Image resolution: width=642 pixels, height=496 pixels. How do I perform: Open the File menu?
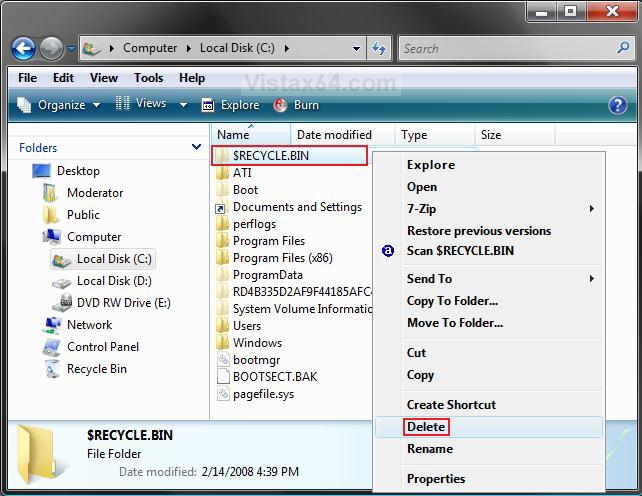(x=27, y=77)
